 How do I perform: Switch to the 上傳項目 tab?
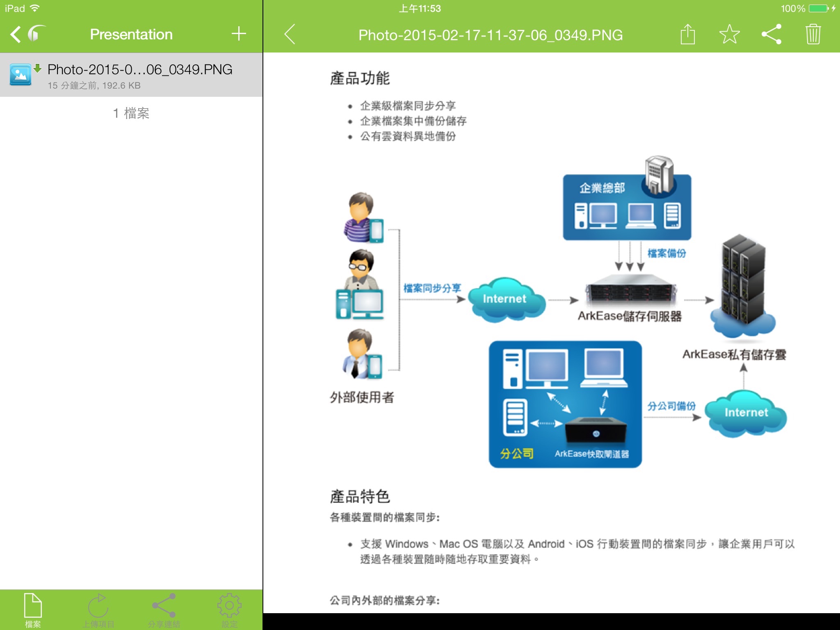[x=98, y=610]
